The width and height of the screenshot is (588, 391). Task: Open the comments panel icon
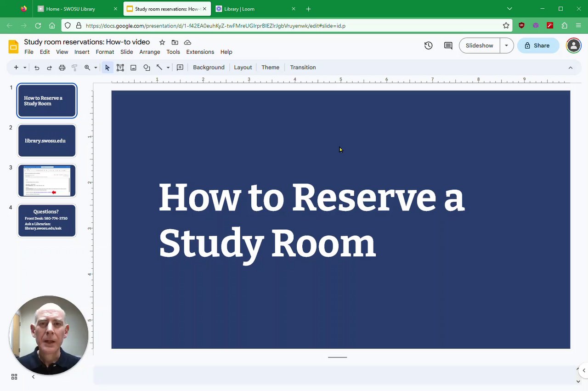448,45
